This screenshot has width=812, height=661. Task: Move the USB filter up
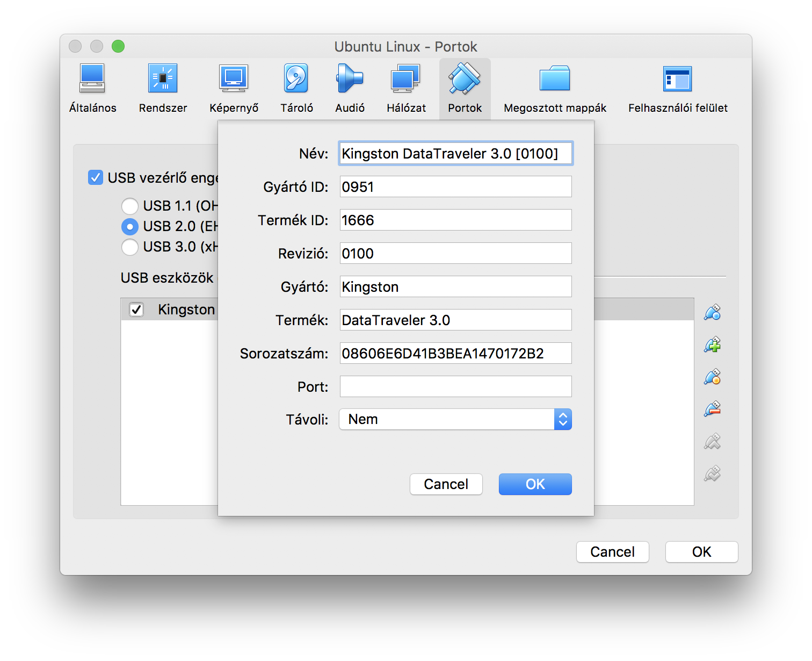[x=713, y=441]
